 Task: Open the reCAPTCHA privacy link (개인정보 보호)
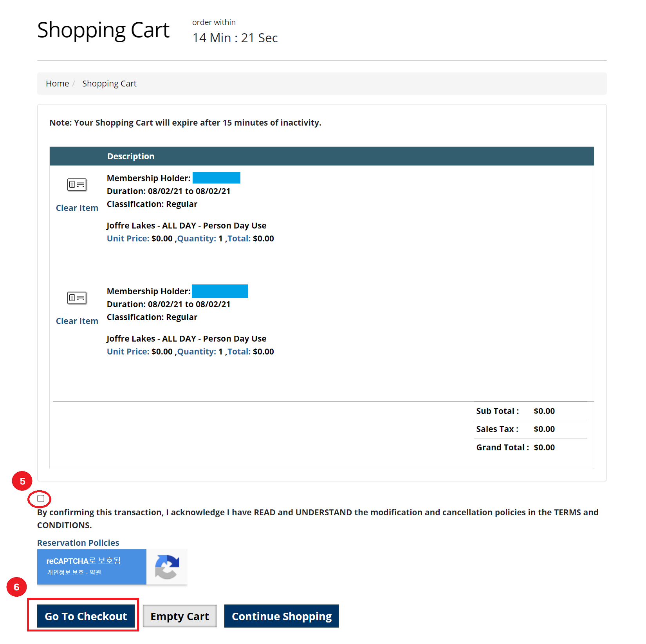pyautogui.click(x=65, y=572)
